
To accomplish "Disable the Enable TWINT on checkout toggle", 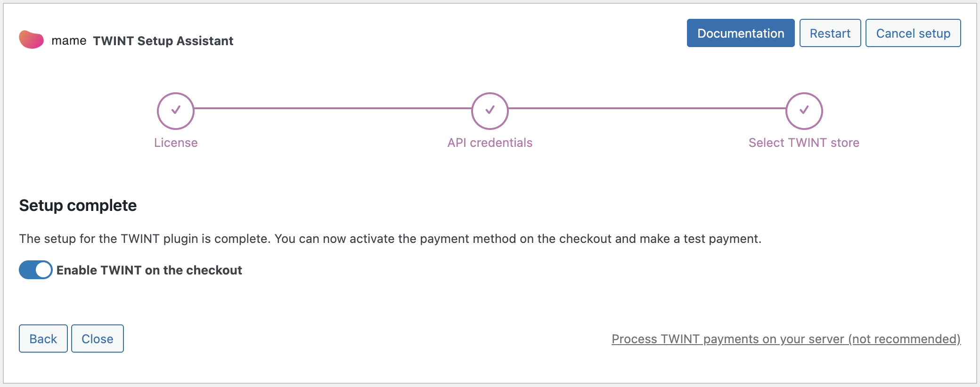I will [x=36, y=270].
